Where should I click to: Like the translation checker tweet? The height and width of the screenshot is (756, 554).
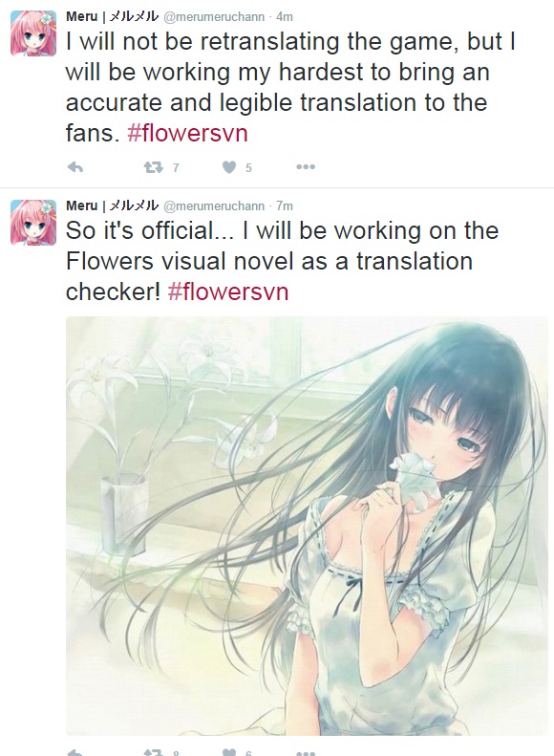click(229, 752)
